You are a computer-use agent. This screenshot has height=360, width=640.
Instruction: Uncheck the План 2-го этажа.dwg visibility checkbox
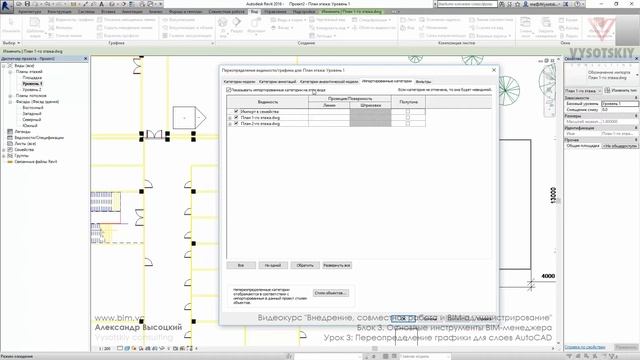[236, 123]
